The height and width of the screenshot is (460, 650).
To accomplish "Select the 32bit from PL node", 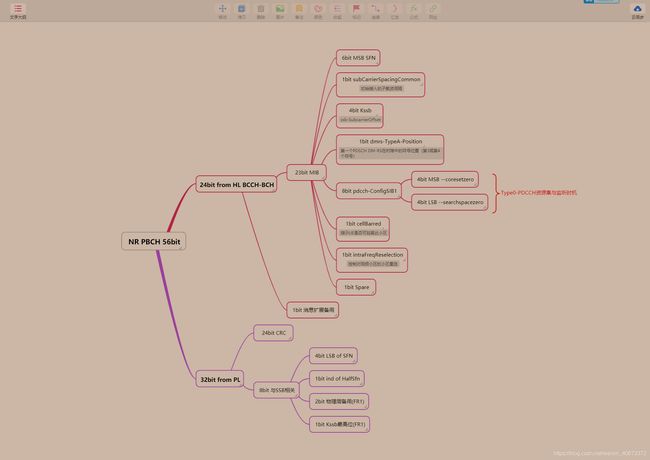I will click(x=220, y=379).
